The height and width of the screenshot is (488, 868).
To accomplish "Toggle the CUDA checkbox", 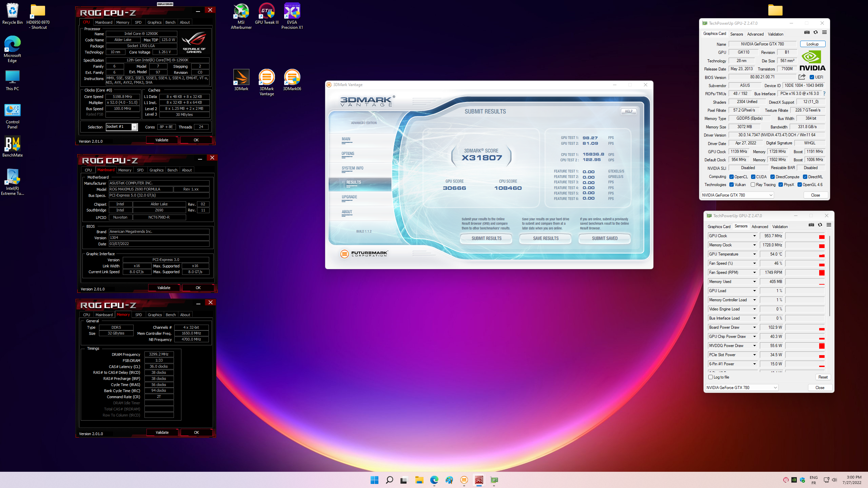I will coord(753,177).
